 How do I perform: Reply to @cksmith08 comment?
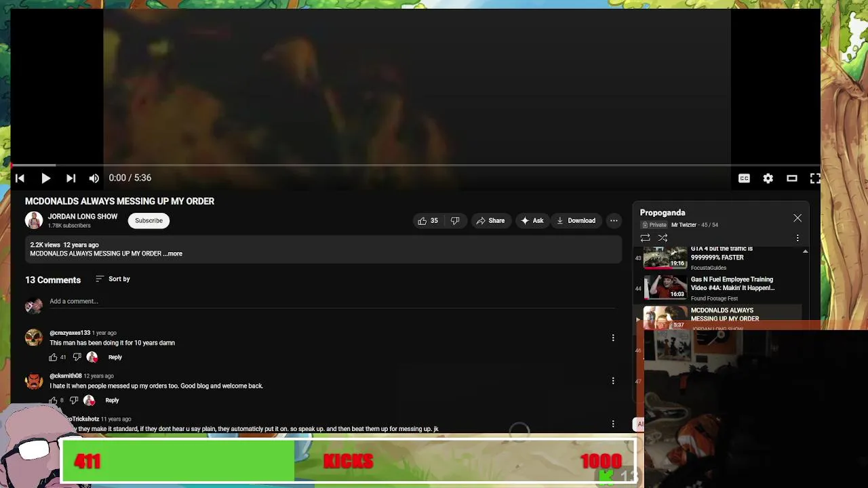(x=112, y=401)
